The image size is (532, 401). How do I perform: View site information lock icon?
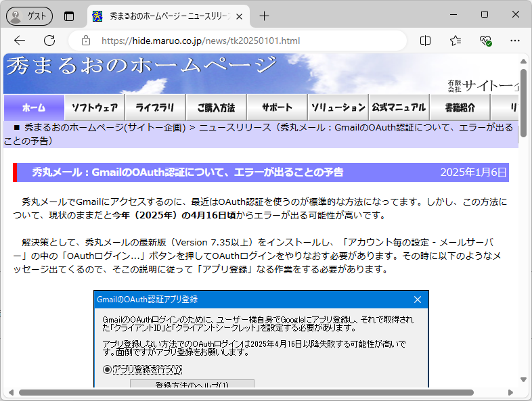[x=86, y=41]
